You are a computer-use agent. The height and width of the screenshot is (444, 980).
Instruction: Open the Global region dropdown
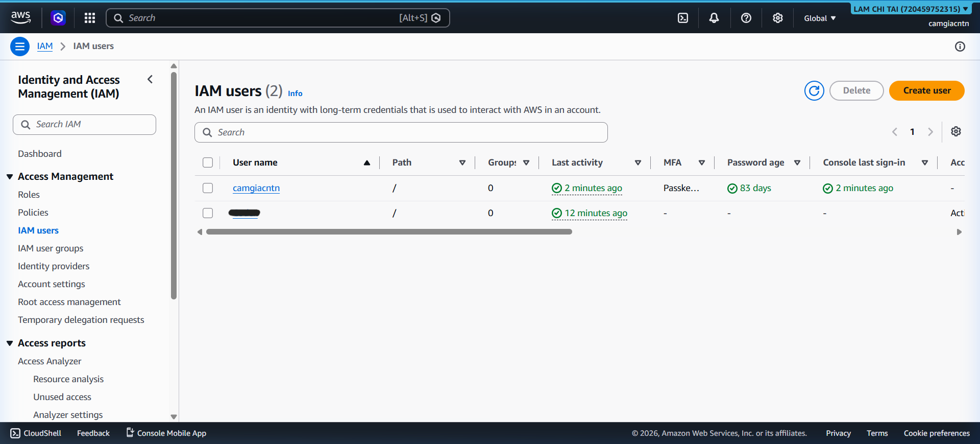(820, 18)
